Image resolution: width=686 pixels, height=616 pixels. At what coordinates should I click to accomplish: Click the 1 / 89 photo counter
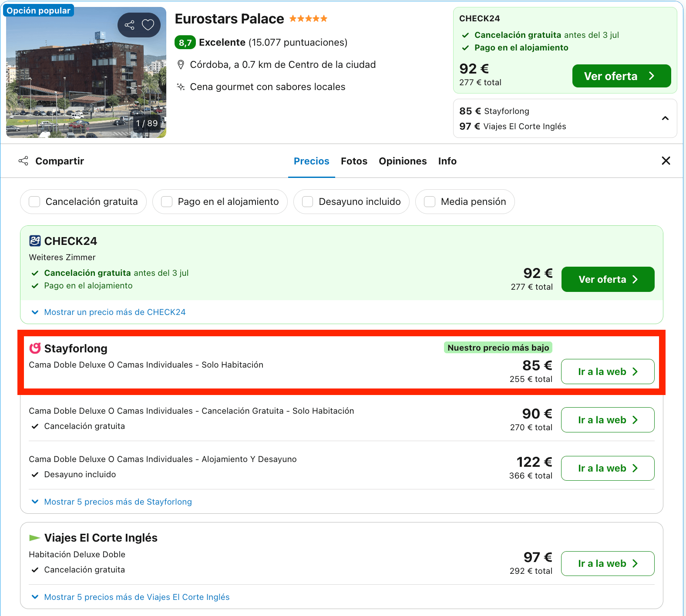coord(147,124)
